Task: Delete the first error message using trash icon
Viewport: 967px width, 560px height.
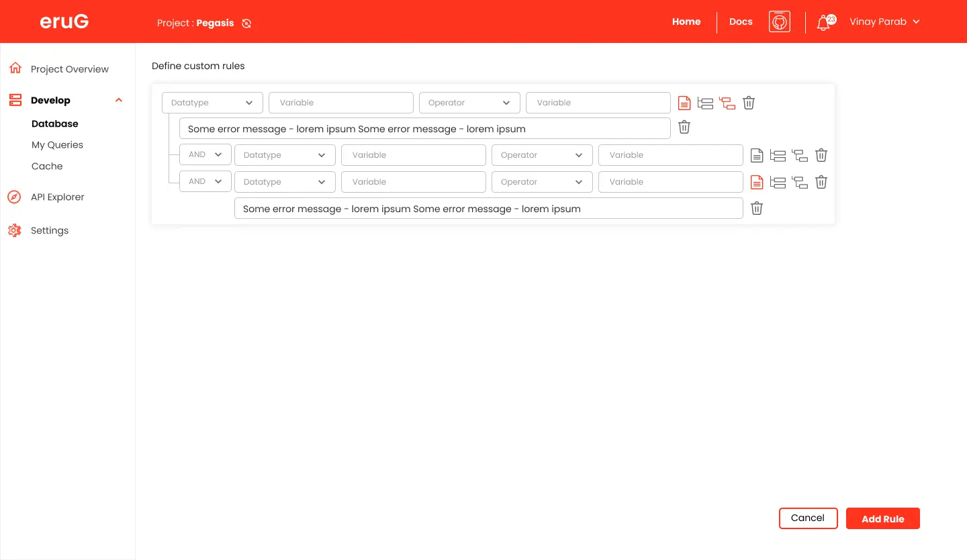Action: (684, 128)
